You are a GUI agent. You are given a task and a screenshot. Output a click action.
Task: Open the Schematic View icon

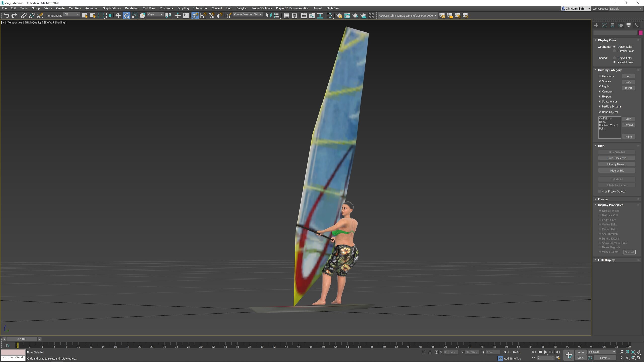coord(320,16)
